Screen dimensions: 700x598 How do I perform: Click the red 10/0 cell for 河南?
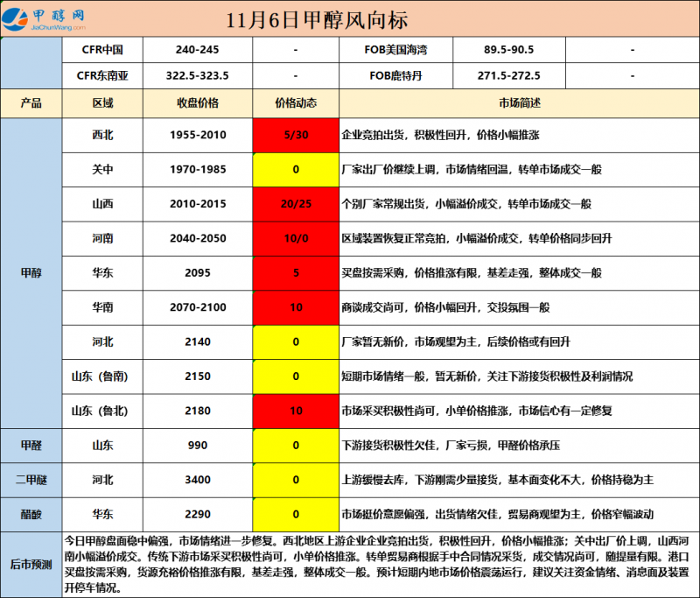pos(296,238)
